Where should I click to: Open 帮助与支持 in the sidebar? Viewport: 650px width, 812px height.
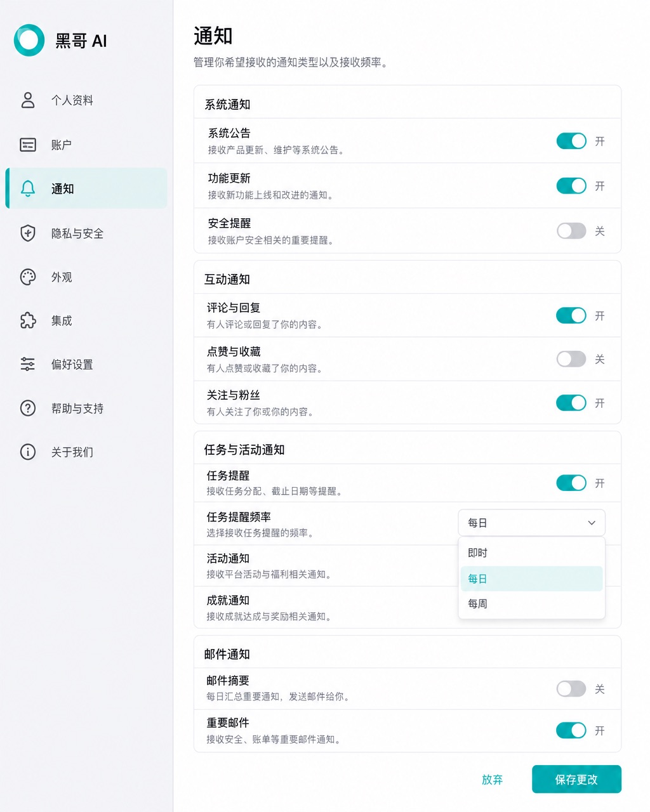tap(86, 408)
